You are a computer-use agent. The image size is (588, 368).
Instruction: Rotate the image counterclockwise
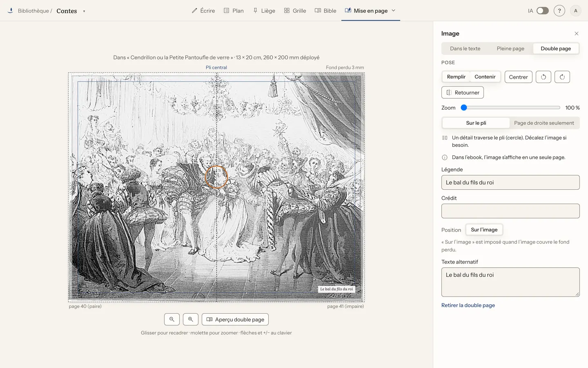coord(543,77)
